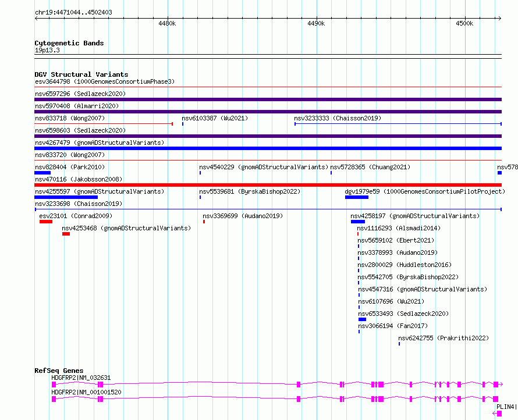Click dgv1979e59 1000Genomes pilot label
The image size is (518, 420).
[x=425, y=191]
